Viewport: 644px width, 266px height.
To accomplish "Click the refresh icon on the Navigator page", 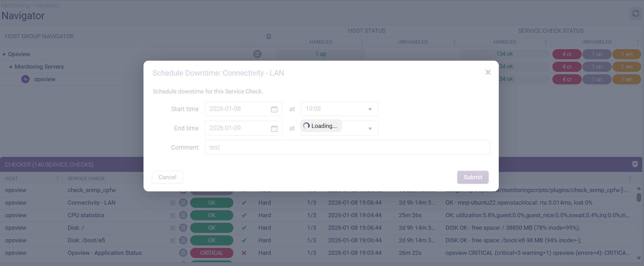I will click(636, 14).
